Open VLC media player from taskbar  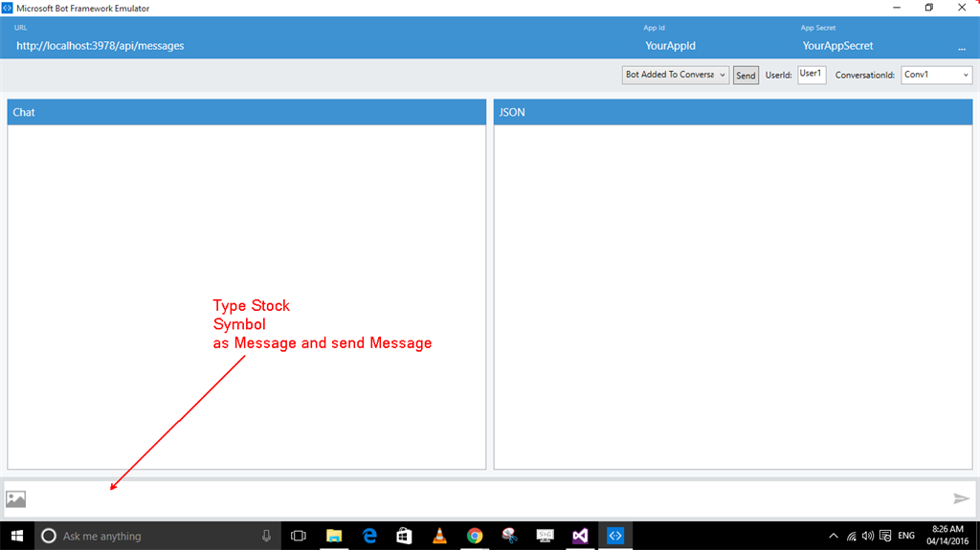pyautogui.click(x=439, y=536)
